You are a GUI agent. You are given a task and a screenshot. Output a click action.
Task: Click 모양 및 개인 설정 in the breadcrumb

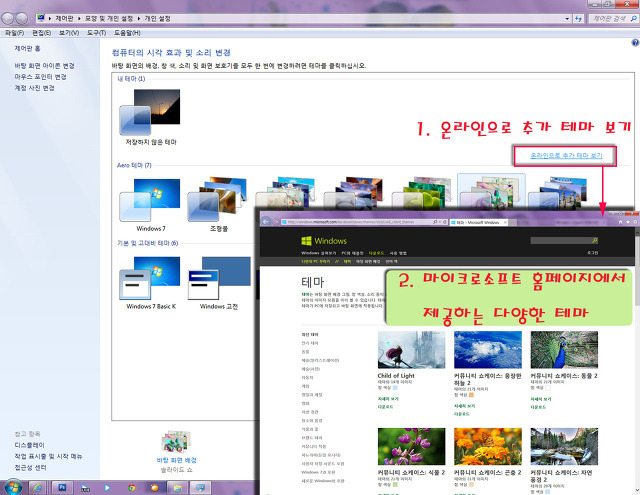point(109,18)
